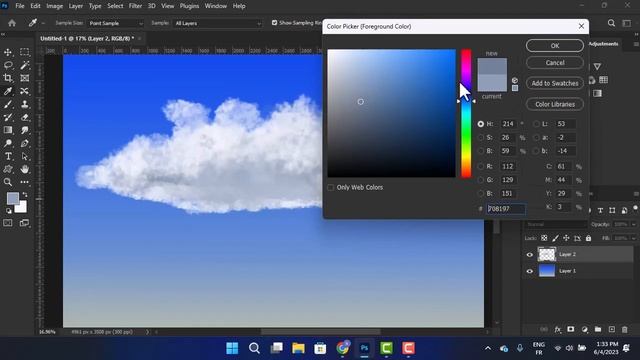
Task: Select the G green radio button
Action: (480, 180)
